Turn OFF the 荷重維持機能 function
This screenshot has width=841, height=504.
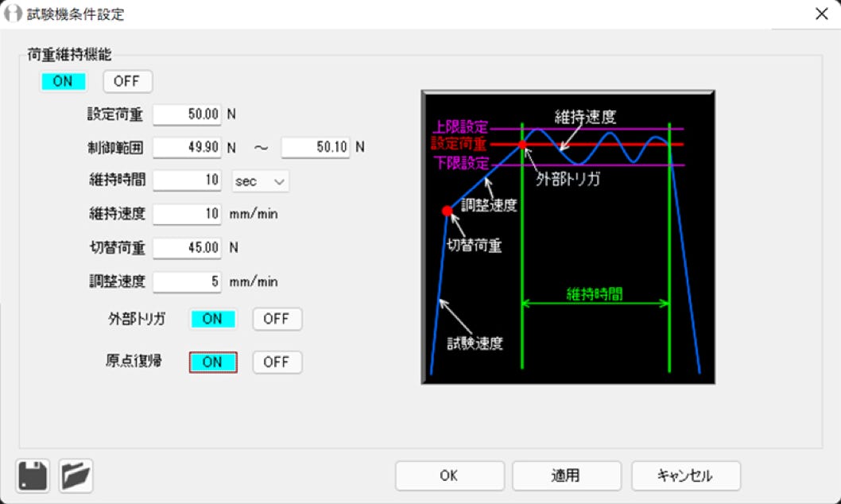click(127, 82)
